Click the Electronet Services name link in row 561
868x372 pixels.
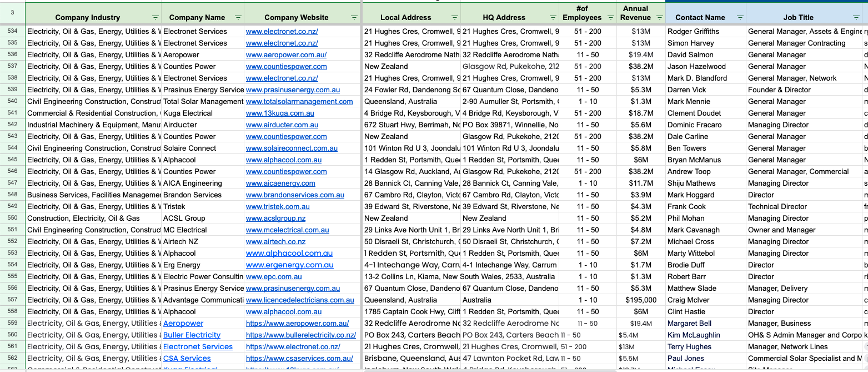[x=198, y=346]
